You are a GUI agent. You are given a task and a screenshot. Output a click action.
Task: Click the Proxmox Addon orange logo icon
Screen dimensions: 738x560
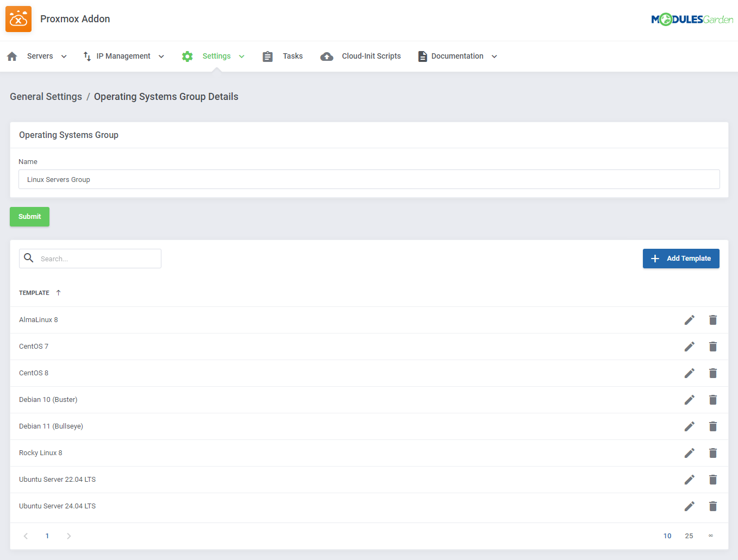pyautogui.click(x=18, y=19)
